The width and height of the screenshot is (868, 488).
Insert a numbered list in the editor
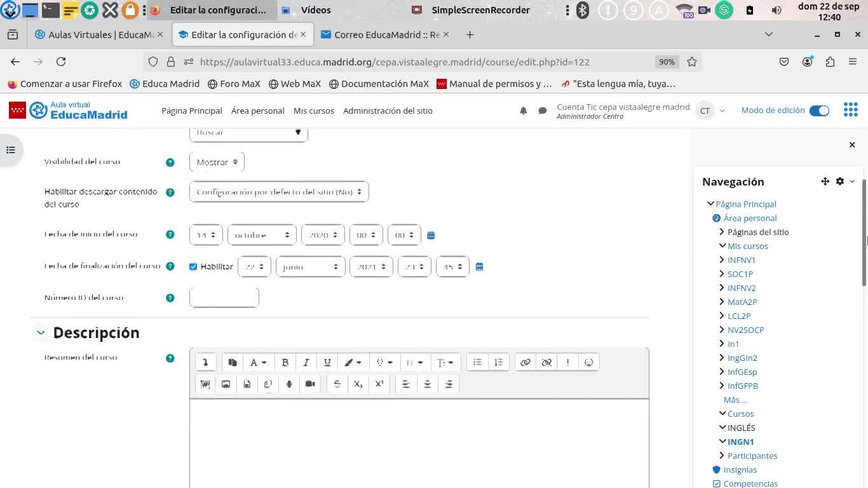pos(499,362)
